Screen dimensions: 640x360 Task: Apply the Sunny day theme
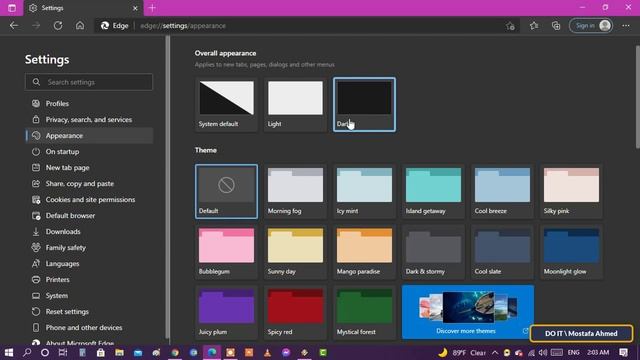[296, 252]
